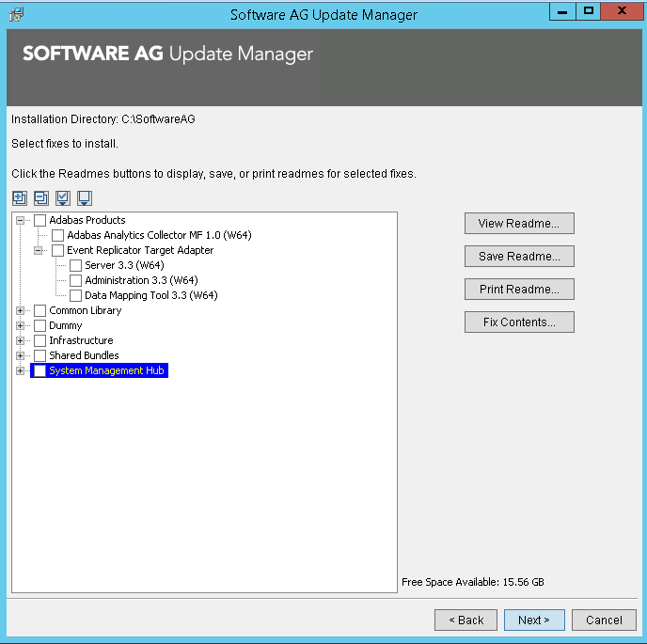
Task: Proceed with the Next button
Action: point(534,620)
